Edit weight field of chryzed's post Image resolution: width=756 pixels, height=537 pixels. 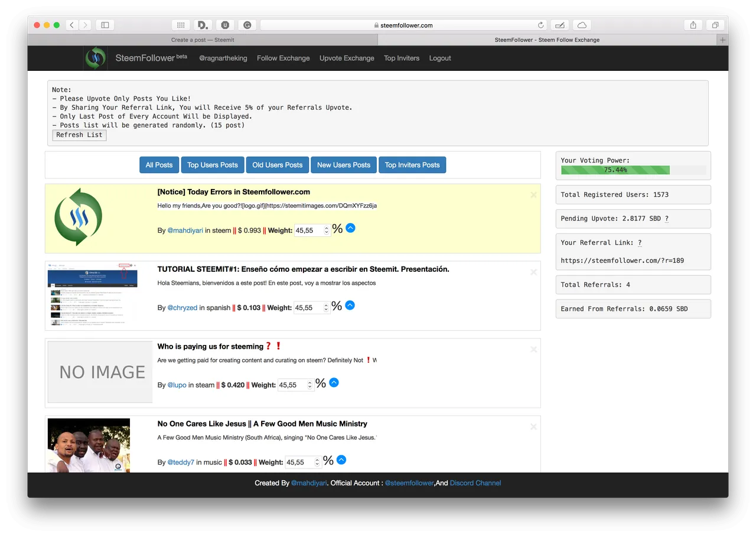click(311, 308)
